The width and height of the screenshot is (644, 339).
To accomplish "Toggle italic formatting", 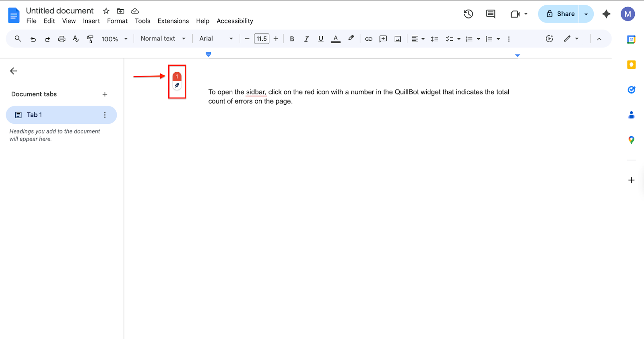I will click(306, 39).
